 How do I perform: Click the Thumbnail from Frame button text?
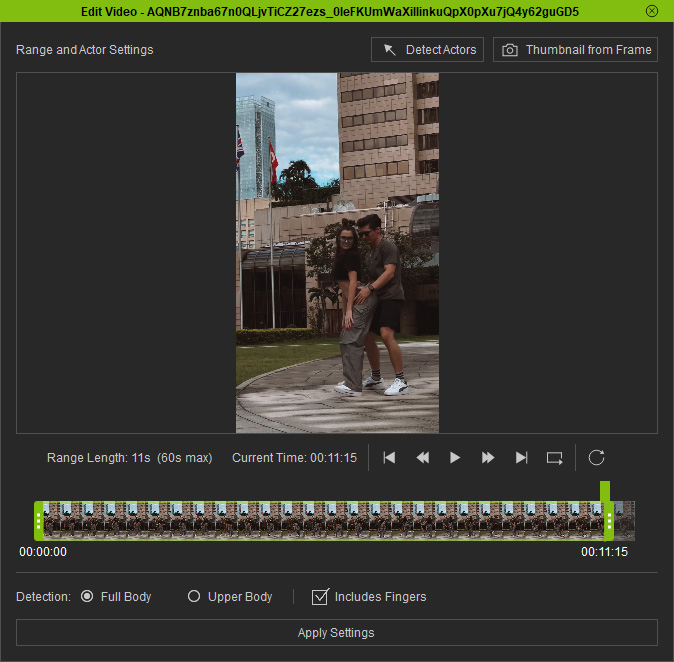pos(588,50)
